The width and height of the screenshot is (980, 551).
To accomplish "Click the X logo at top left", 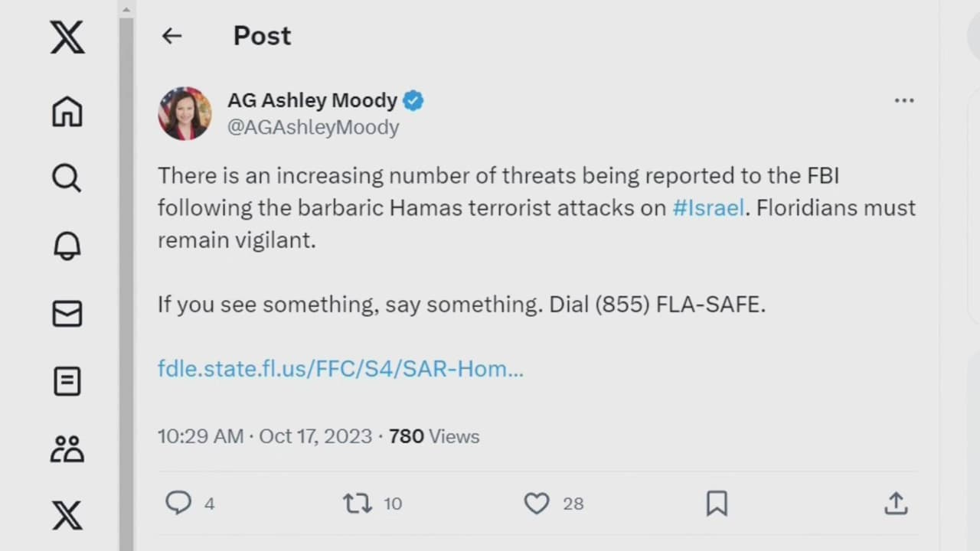I will (67, 36).
